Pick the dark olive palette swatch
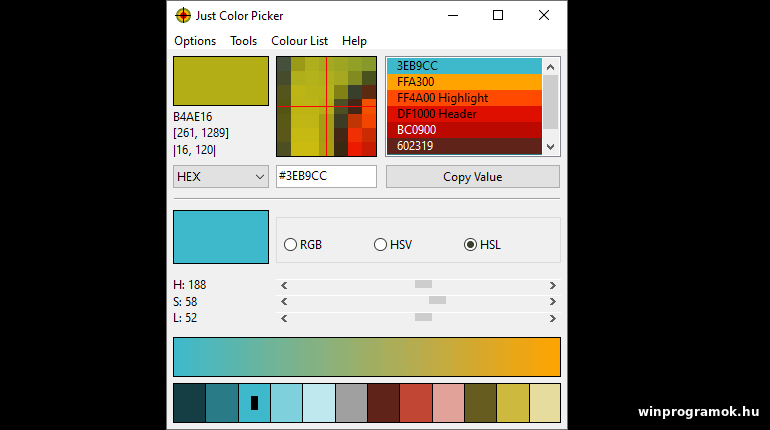Image resolution: width=770 pixels, height=430 pixels. pyautogui.click(x=480, y=403)
